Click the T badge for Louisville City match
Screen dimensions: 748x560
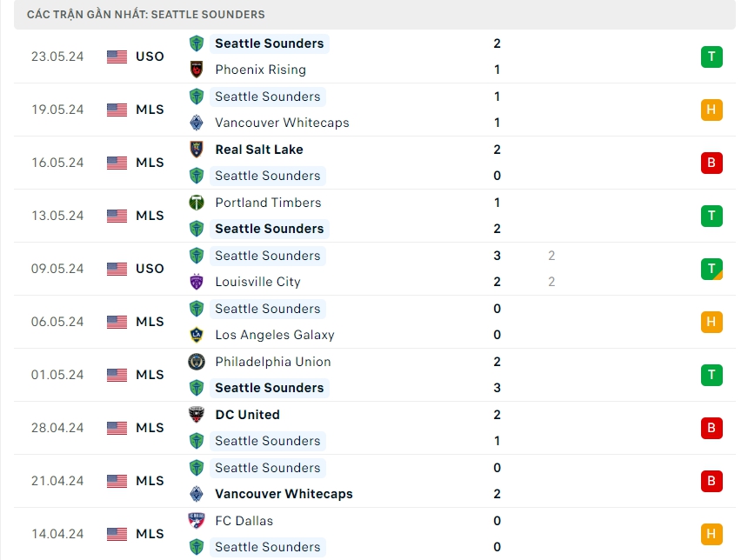(711, 270)
